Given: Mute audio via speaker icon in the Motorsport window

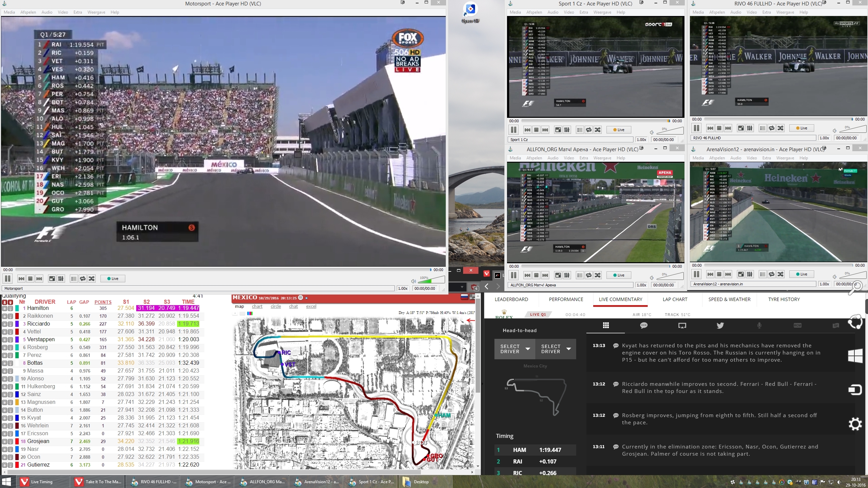Looking at the screenshot, I should [413, 281].
